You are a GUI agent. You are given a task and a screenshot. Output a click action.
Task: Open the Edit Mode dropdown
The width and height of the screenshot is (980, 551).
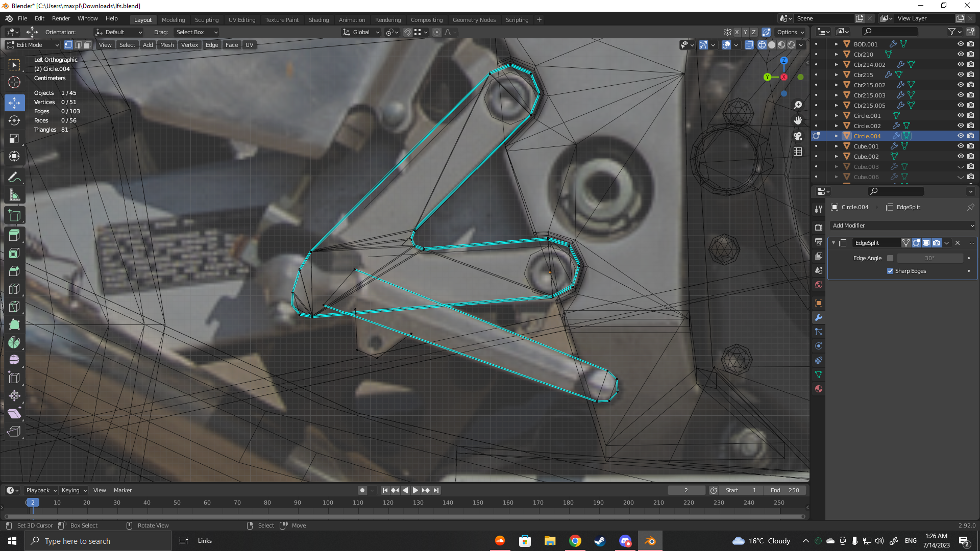(x=33, y=45)
